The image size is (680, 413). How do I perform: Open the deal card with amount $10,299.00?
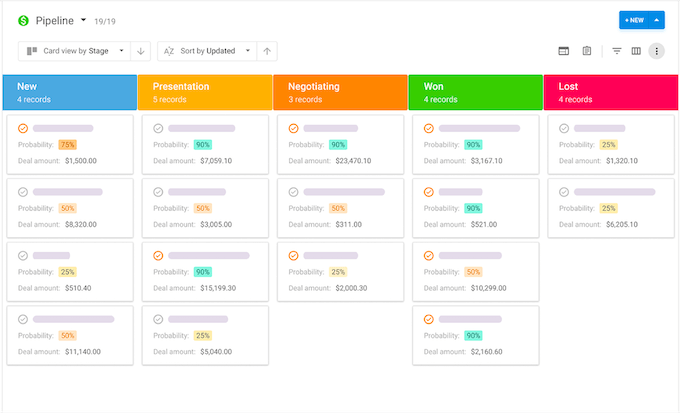pos(475,271)
